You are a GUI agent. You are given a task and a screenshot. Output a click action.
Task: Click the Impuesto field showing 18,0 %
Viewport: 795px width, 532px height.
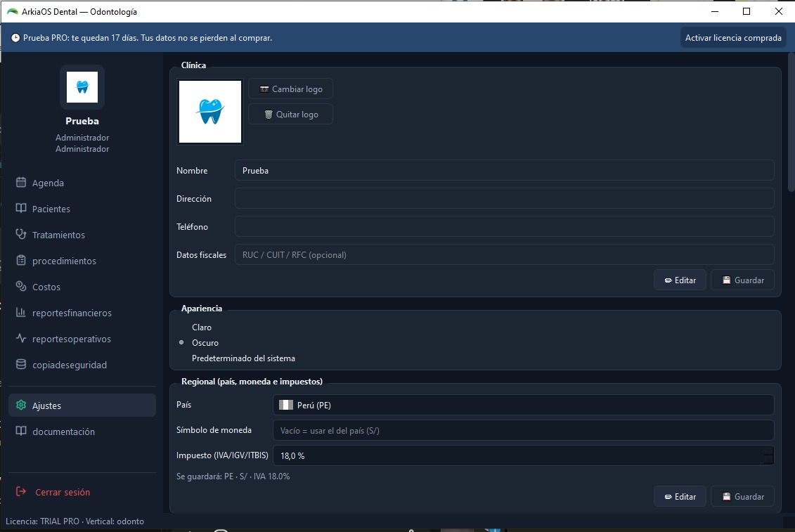[x=523, y=455]
